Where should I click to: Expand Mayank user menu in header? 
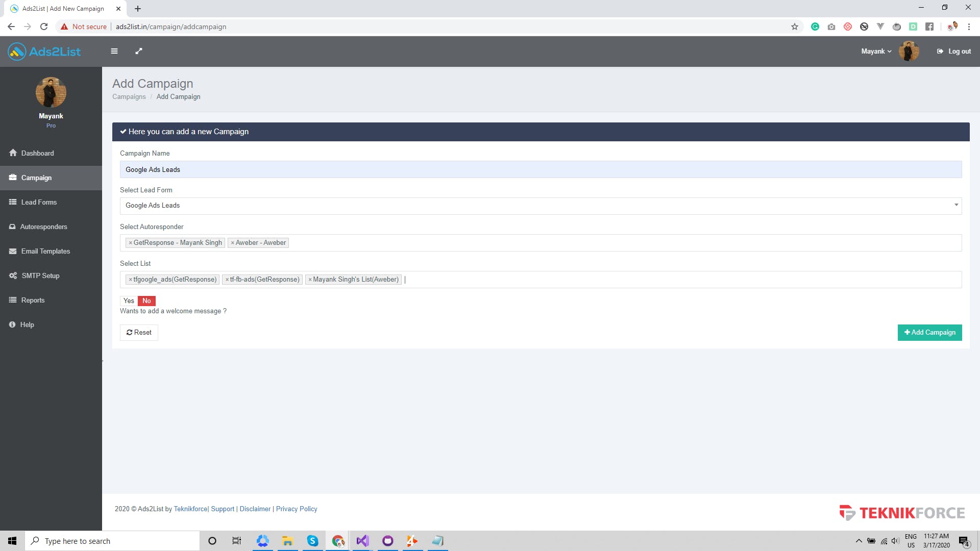click(x=876, y=52)
